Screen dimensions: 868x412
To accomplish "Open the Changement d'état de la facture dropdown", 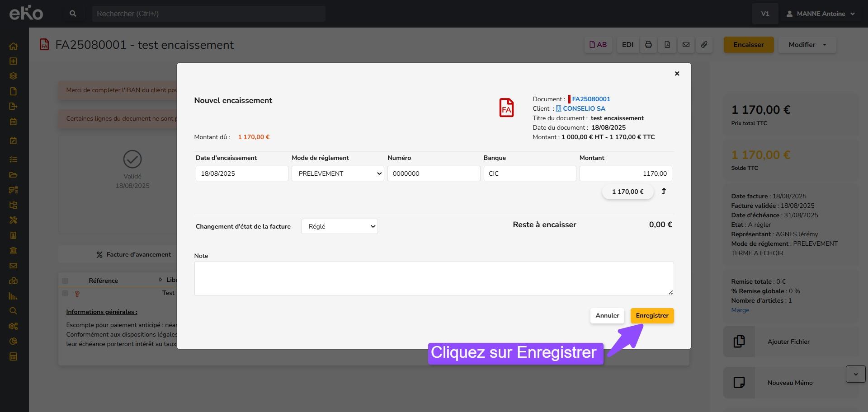I will (340, 226).
